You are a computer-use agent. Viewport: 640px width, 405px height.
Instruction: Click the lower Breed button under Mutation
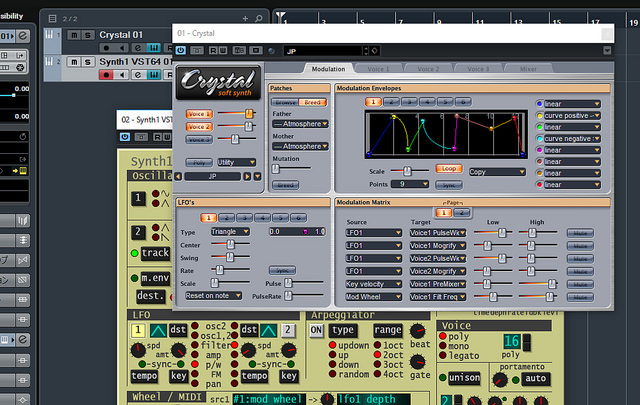click(285, 185)
